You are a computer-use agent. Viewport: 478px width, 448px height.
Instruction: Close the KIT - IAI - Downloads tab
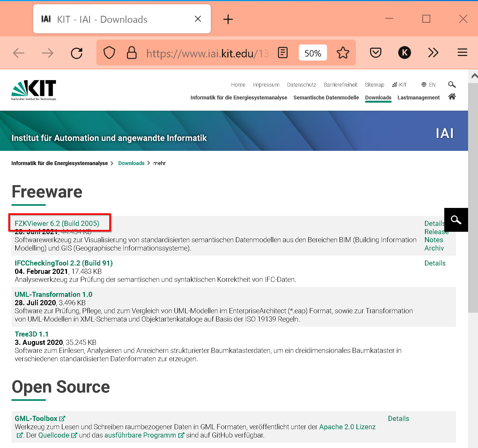[198, 19]
